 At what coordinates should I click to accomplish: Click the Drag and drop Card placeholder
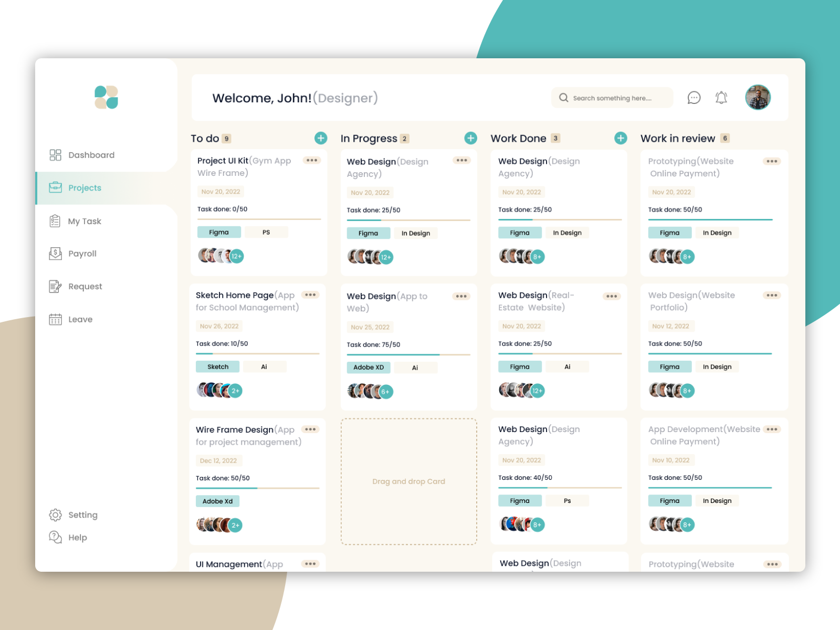click(x=408, y=481)
